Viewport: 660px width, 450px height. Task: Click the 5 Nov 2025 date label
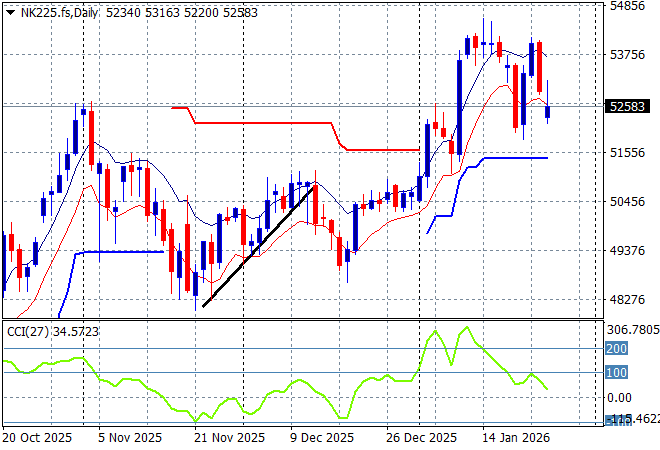pyautogui.click(x=130, y=438)
